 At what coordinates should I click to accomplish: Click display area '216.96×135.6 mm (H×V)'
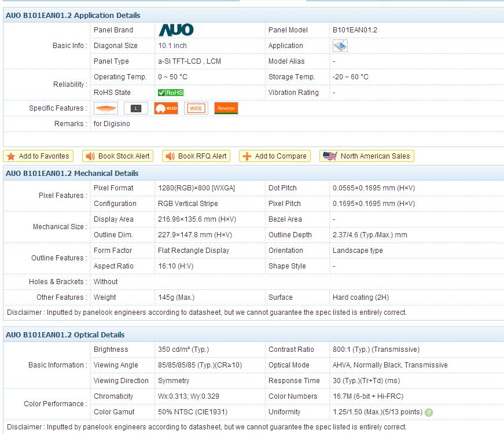tap(197, 219)
